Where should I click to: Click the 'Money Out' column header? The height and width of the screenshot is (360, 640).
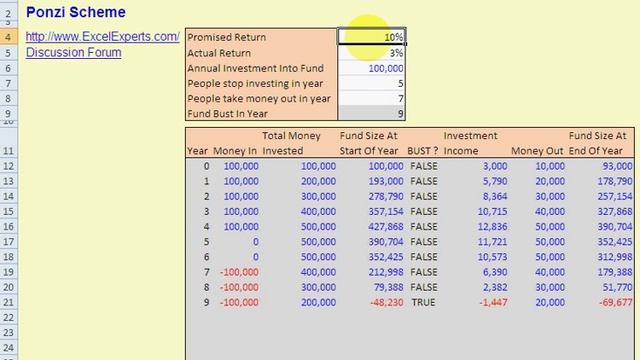point(537,151)
